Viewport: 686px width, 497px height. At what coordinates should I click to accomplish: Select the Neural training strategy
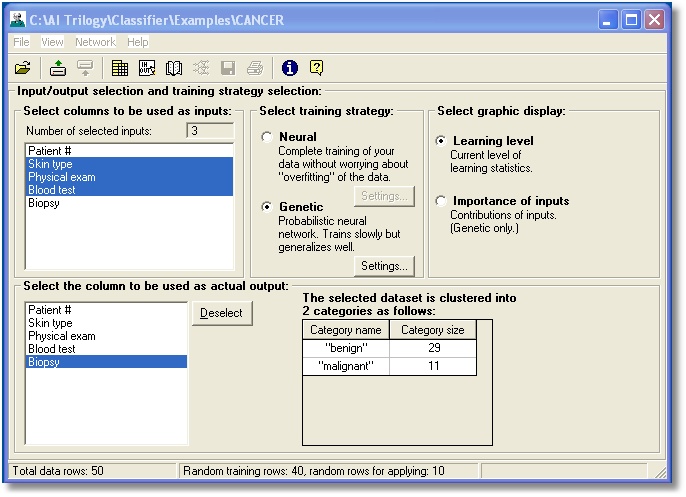coord(267,137)
